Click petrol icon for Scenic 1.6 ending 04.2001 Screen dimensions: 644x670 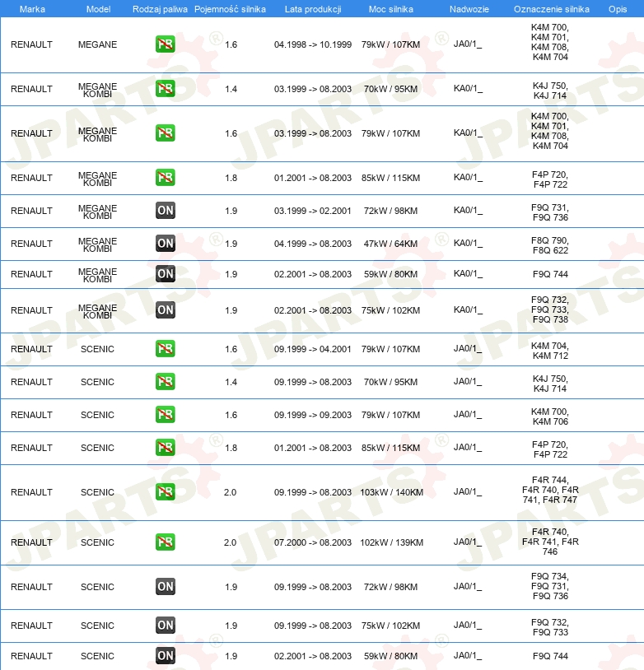165,349
